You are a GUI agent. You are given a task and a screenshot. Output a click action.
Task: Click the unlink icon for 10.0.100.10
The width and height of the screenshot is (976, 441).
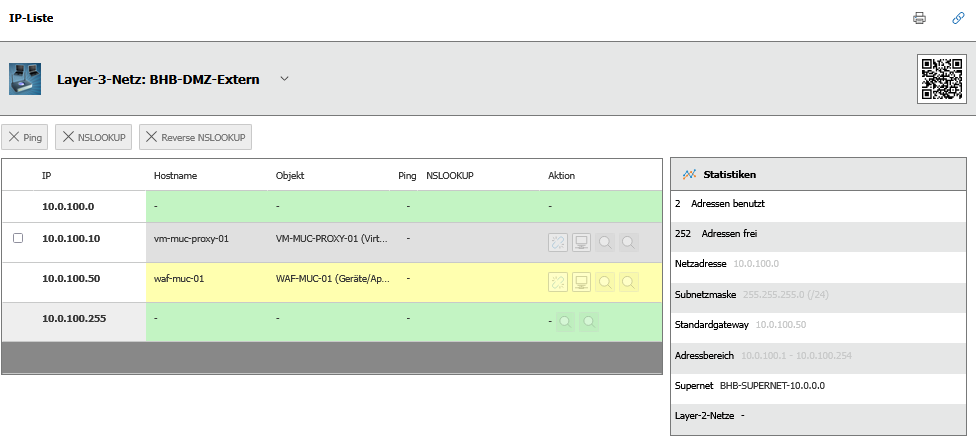[x=558, y=242]
